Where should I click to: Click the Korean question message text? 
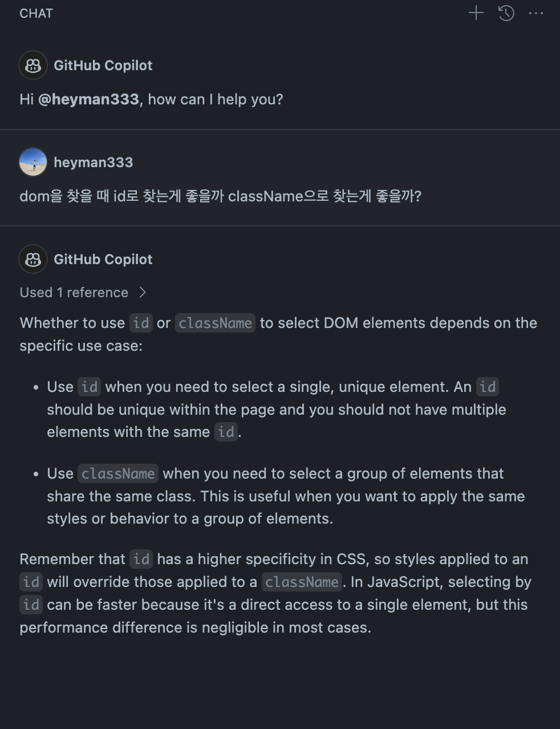coord(220,196)
